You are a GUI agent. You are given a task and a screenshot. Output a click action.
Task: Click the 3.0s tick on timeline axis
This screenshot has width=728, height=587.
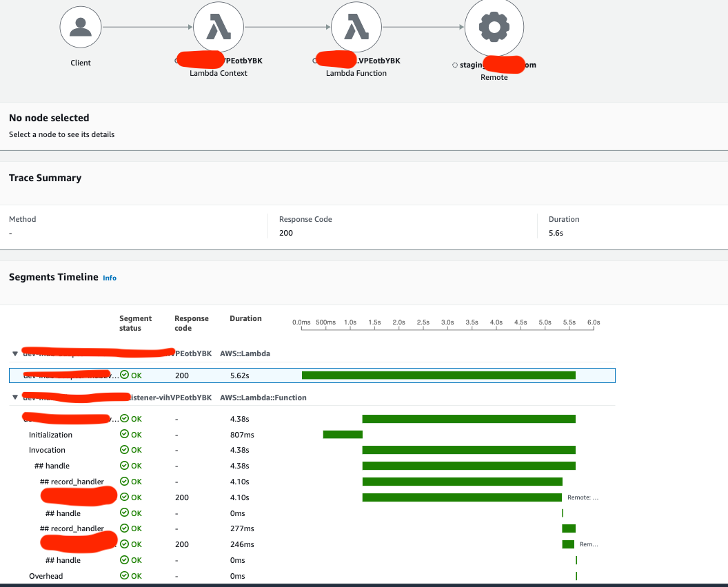[x=447, y=322]
